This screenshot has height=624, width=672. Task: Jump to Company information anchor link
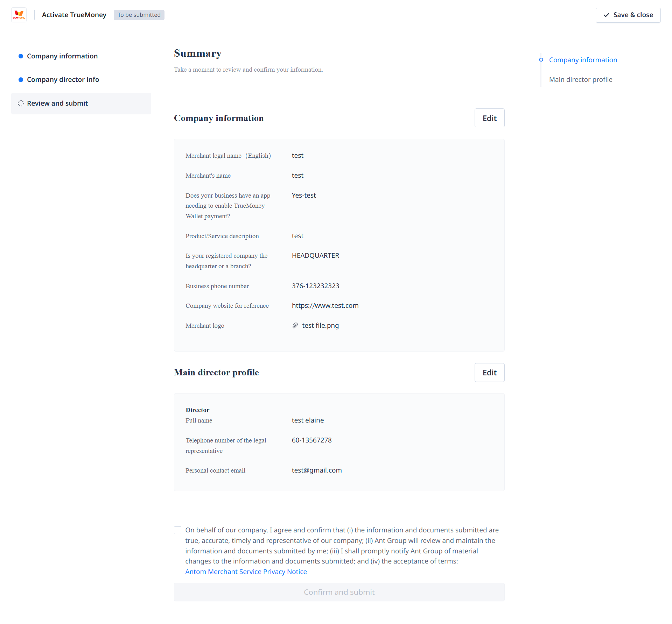click(x=583, y=60)
